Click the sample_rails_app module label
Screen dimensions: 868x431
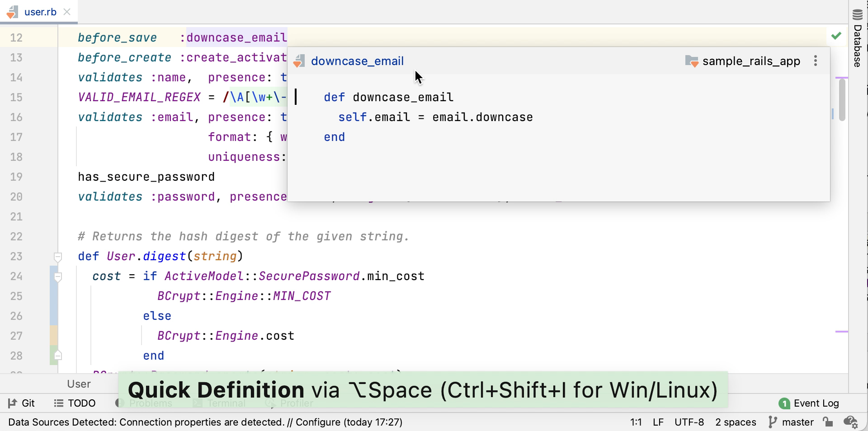click(x=750, y=61)
